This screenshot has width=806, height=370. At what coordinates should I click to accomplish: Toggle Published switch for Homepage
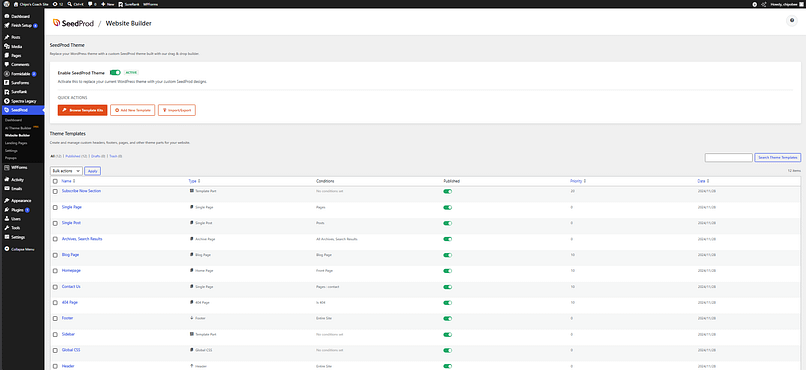click(x=448, y=271)
